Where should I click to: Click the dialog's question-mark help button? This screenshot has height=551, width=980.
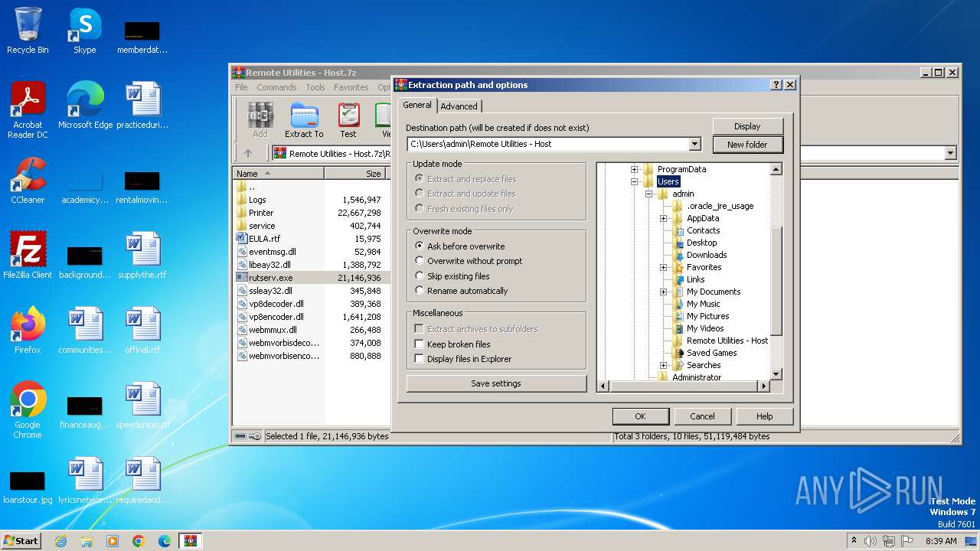click(x=776, y=85)
